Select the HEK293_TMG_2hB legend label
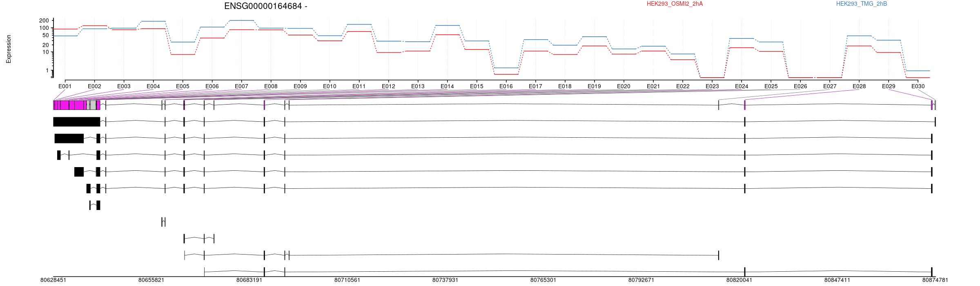Viewport: 980px width, 286px height. pos(862,4)
